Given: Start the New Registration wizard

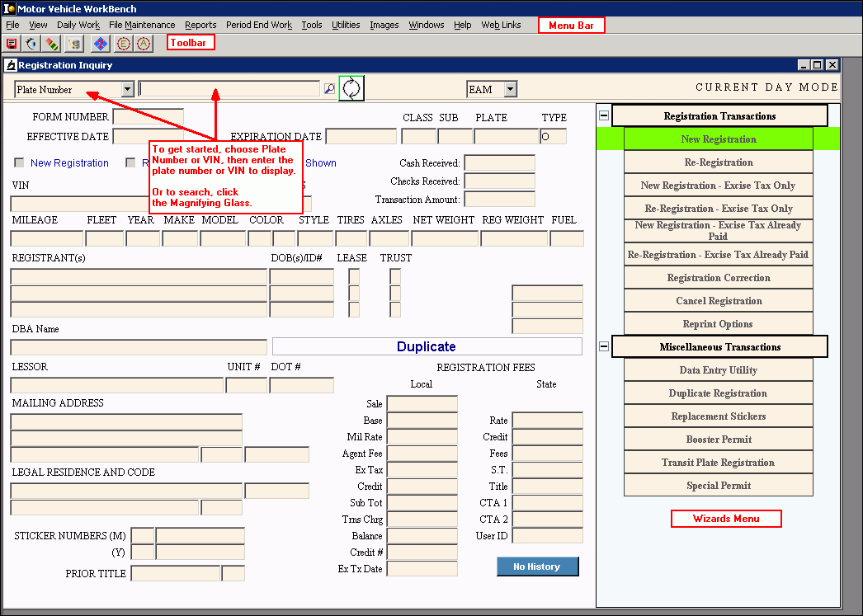Looking at the screenshot, I should (719, 139).
